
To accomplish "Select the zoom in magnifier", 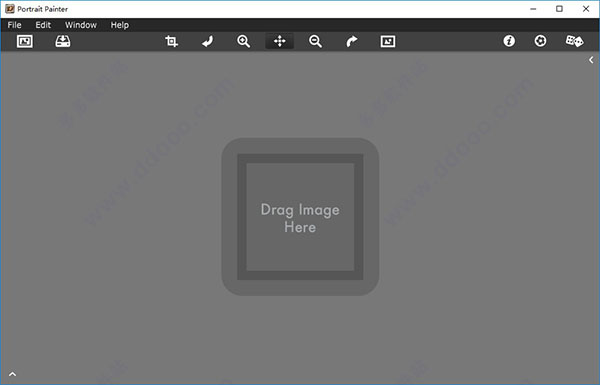I will pyautogui.click(x=243, y=41).
